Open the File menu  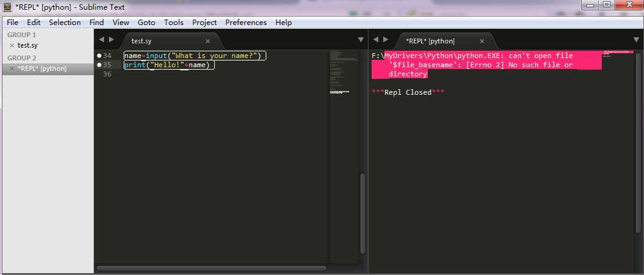[12, 23]
